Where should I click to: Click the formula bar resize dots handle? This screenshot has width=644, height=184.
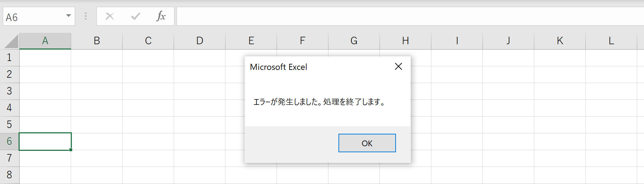tap(86, 16)
